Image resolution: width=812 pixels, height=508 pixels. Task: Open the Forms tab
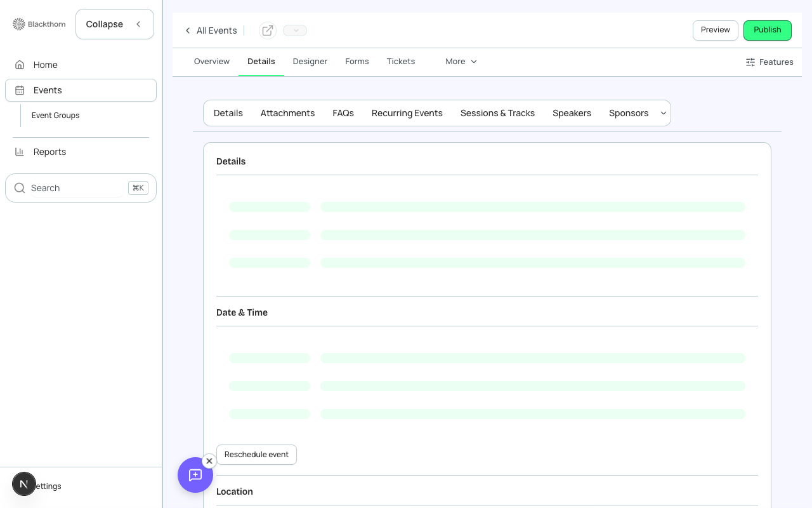click(x=357, y=62)
